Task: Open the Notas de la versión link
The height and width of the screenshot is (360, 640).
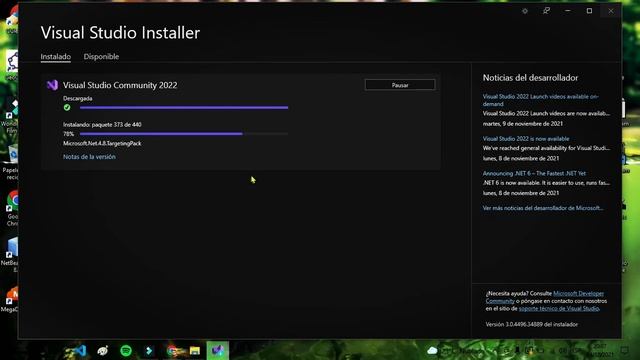Action: click(89, 157)
